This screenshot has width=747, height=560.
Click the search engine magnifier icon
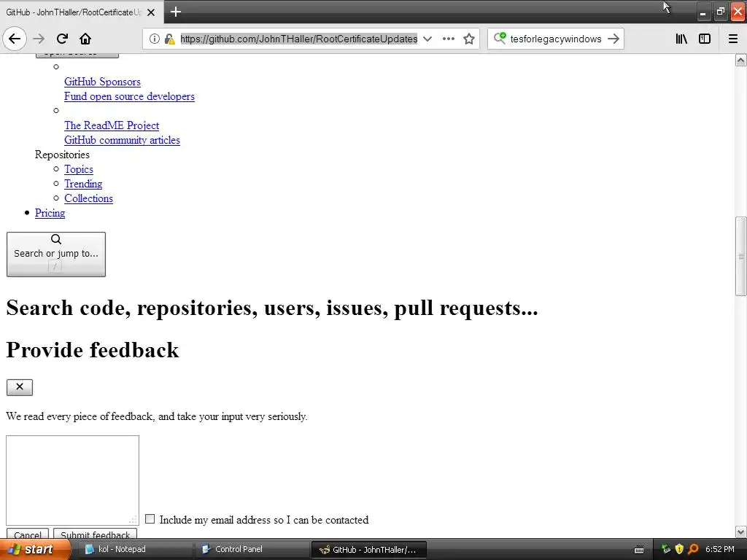[499, 38]
